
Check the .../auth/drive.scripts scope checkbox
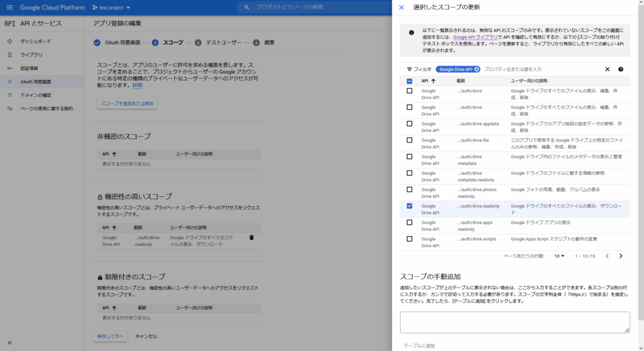click(409, 239)
